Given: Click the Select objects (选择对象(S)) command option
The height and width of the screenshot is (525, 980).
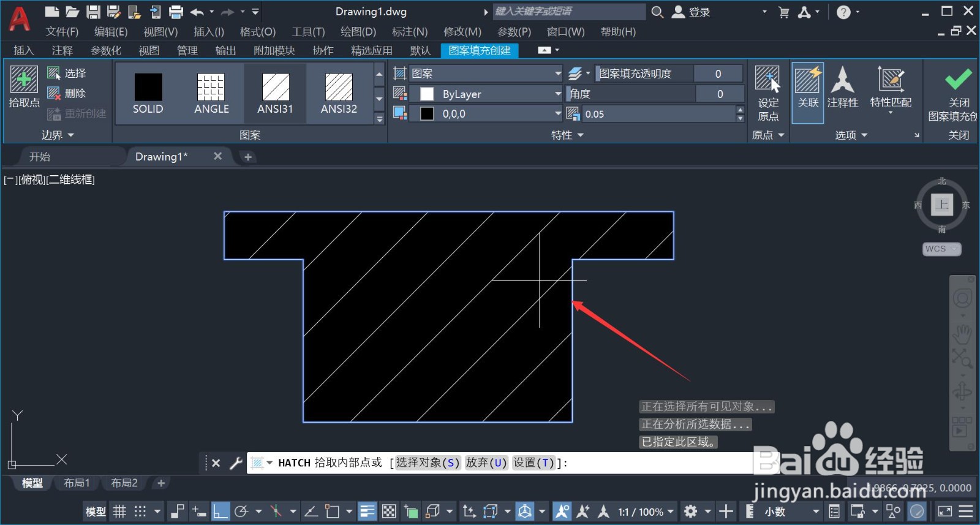Looking at the screenshot, I should (427, 463).
